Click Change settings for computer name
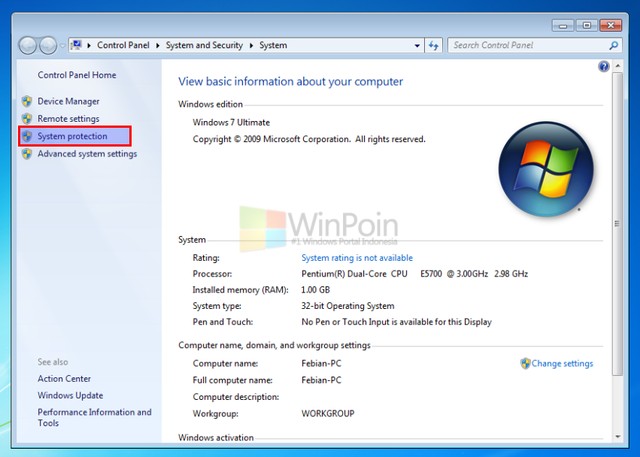The height and width of the screenshot is (457, 640). 562,364
